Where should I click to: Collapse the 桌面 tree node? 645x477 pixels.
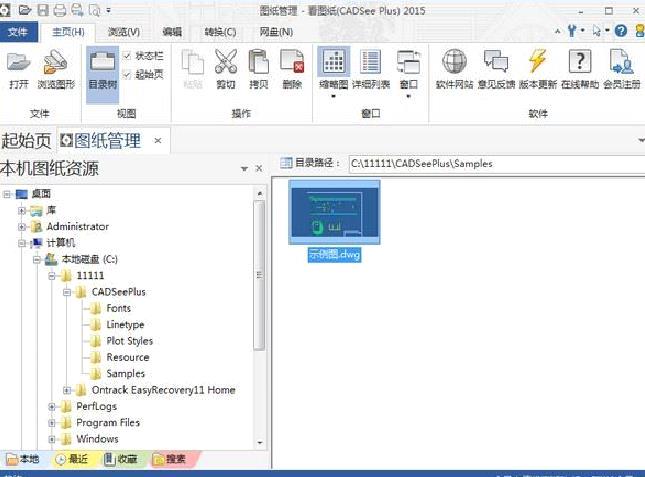point(7,194)
